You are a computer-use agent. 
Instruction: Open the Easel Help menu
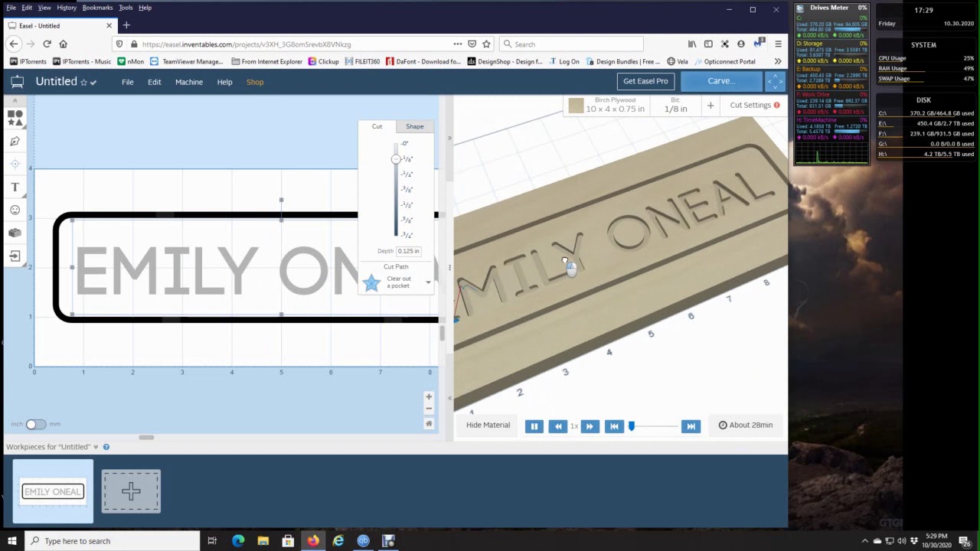pyautogui.click(x=224, y=82)
